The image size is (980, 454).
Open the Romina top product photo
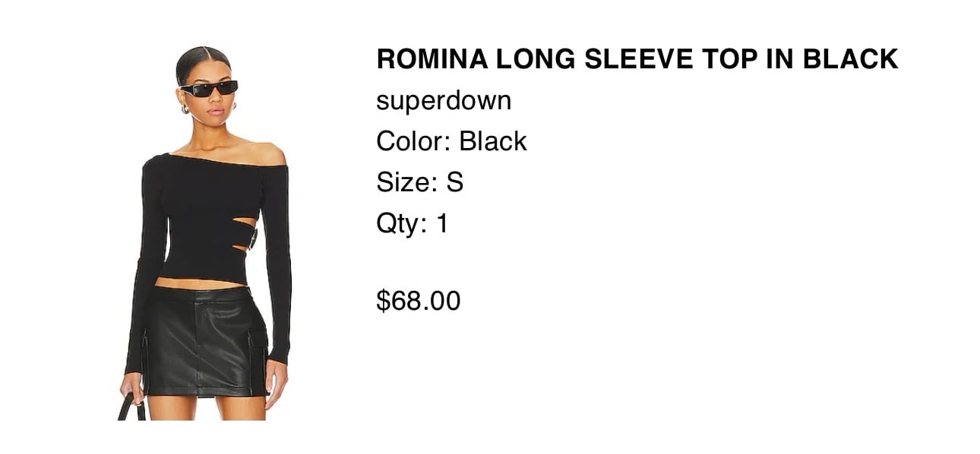(x=205, y=233)
